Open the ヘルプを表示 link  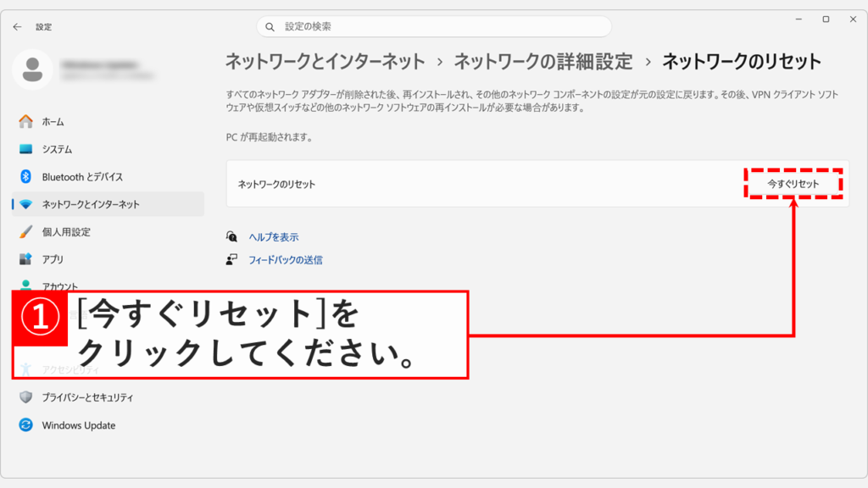[275, 237]
